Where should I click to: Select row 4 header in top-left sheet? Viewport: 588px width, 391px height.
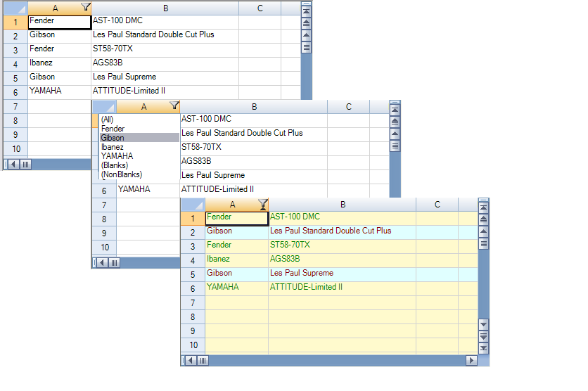[x=15, y=64]
